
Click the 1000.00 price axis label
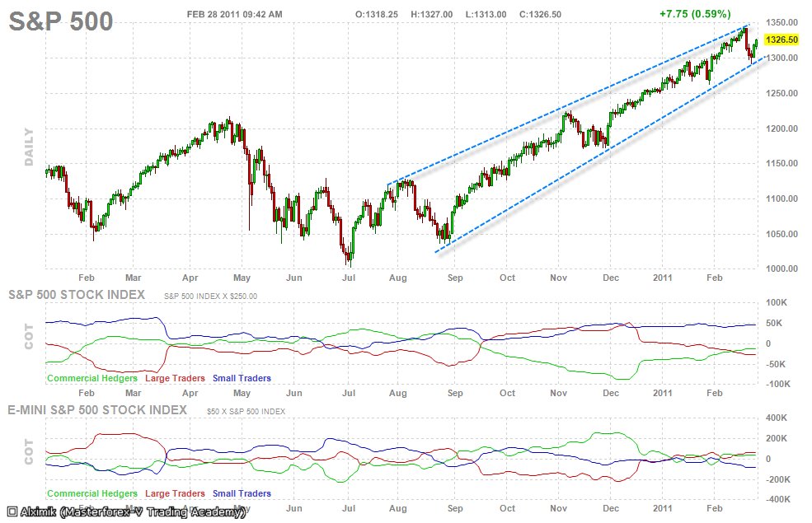[782, 269]
